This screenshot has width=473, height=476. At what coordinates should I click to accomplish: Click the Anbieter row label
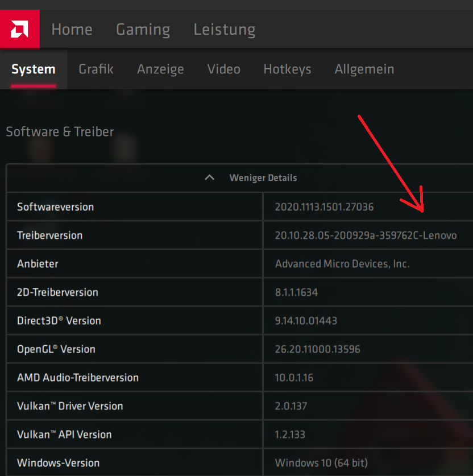click(x=38, y=264)
